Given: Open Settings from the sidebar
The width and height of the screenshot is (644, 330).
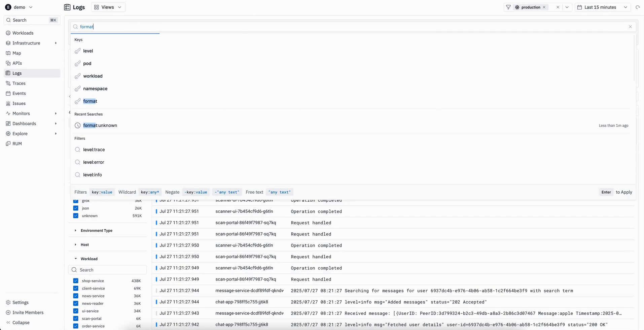Looking at the screenshot, I should [x=21, y=302].
